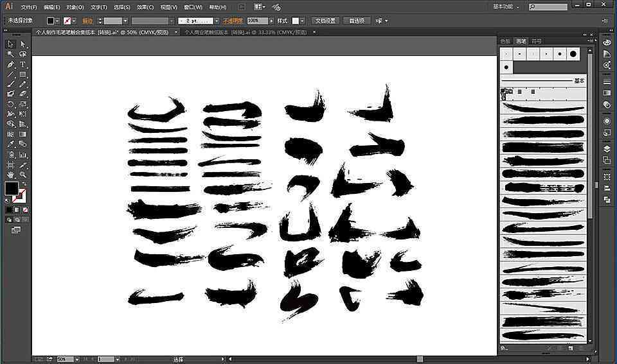Select the Pencil tool
This screenshot has height=364, width=617.
tap(23, 83)
